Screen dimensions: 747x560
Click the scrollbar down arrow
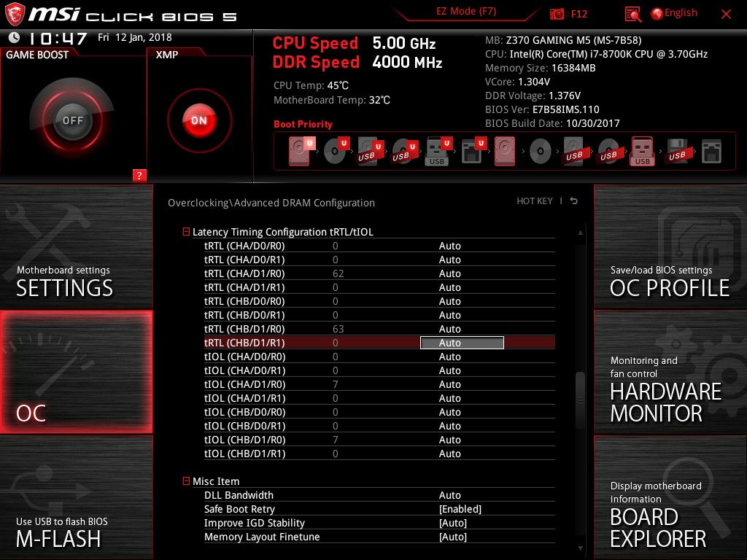(580, 548)
